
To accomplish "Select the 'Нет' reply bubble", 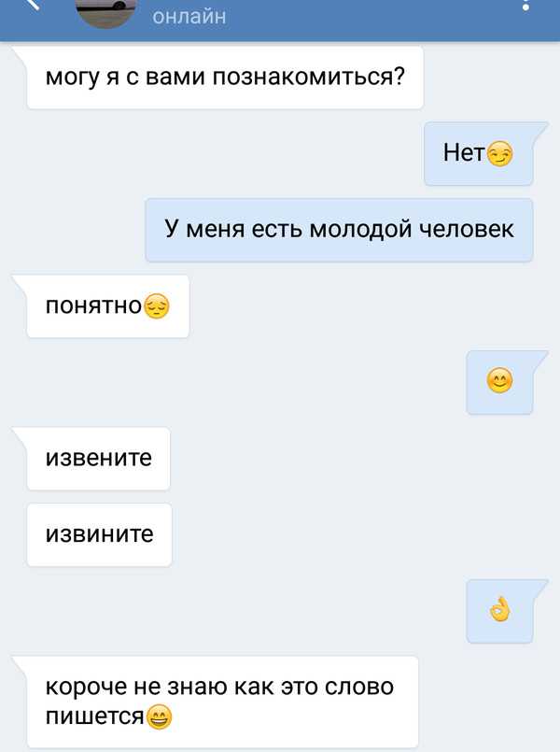I will point(479,153).
